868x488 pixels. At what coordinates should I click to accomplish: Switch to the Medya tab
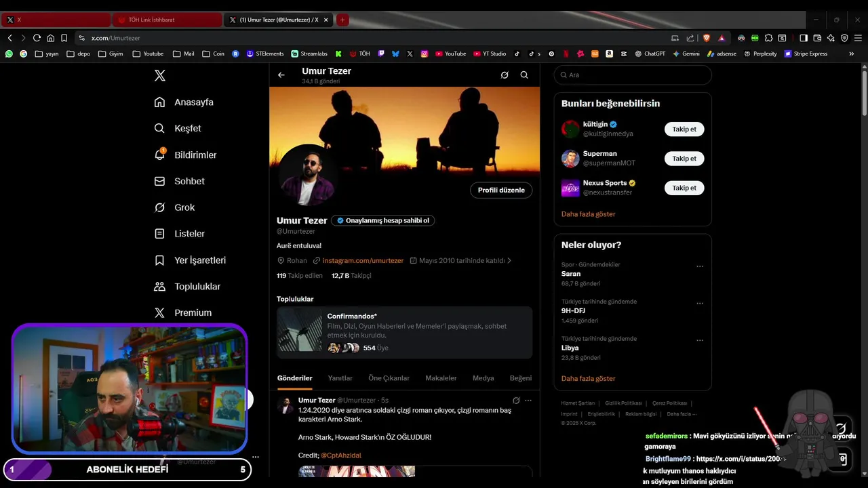click(x=483, y=378)
